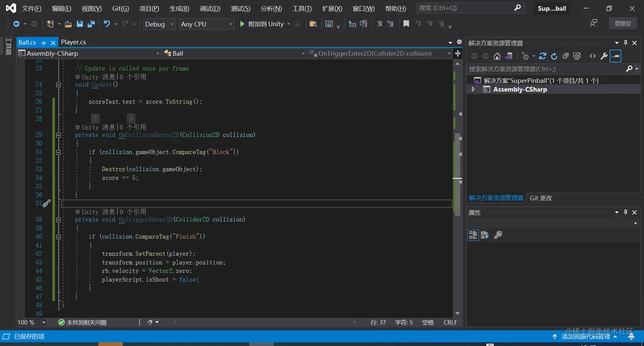Switch to the Player.cs tab
Viewport: 644px width, 346px height.
(x=73, y=42)
